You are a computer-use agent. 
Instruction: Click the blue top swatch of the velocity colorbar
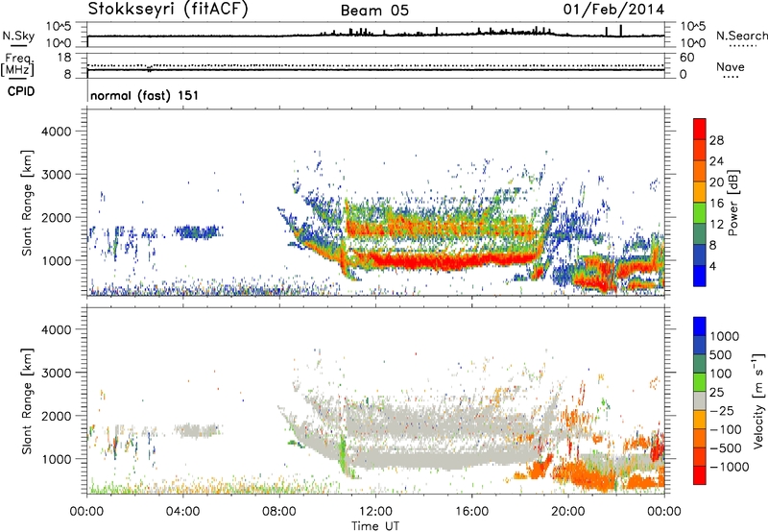[700, 326]
